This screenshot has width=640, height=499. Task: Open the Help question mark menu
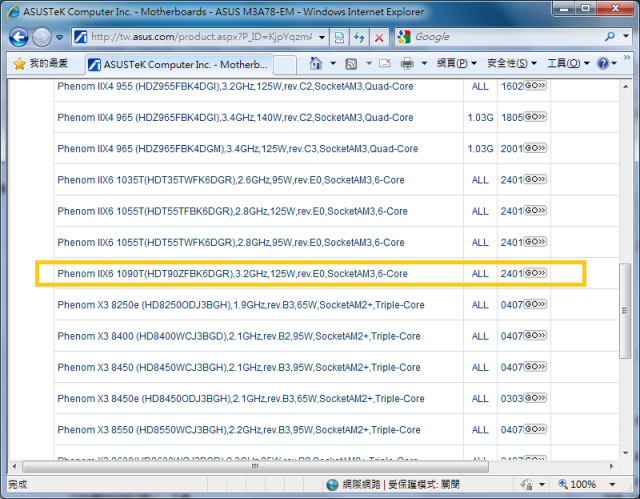[x=607, y=63]
